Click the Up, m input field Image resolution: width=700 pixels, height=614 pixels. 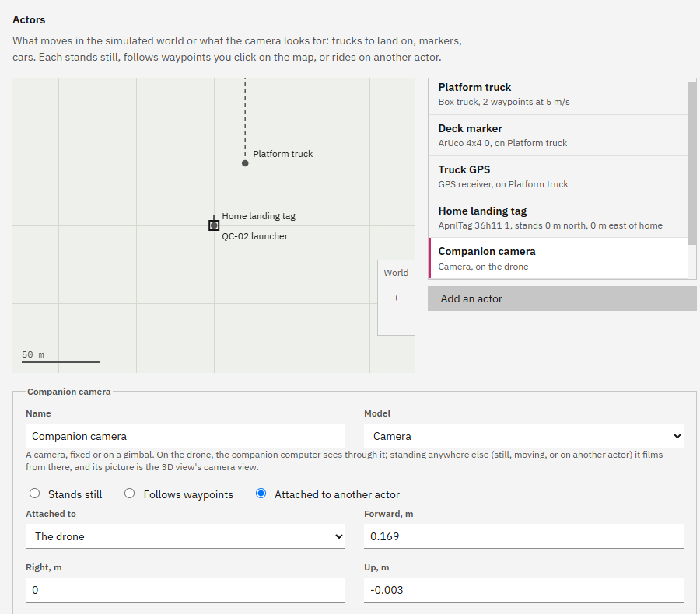tap(523, 590)
